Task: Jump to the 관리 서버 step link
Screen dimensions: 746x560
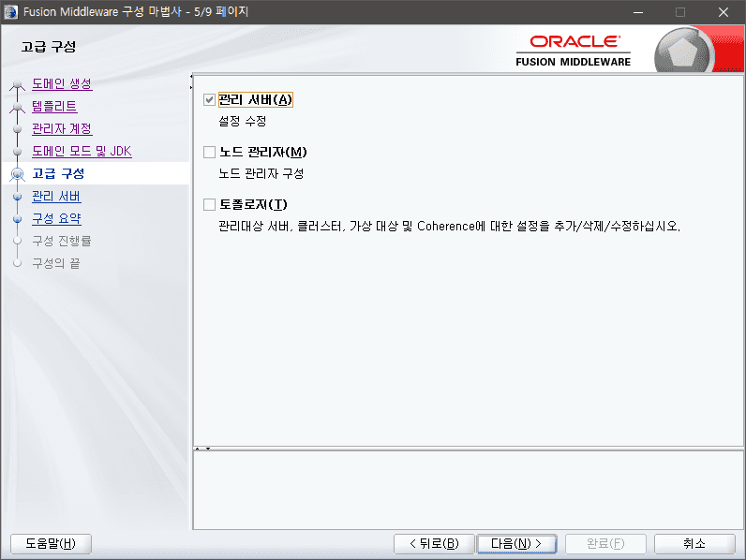Action: 56,196
